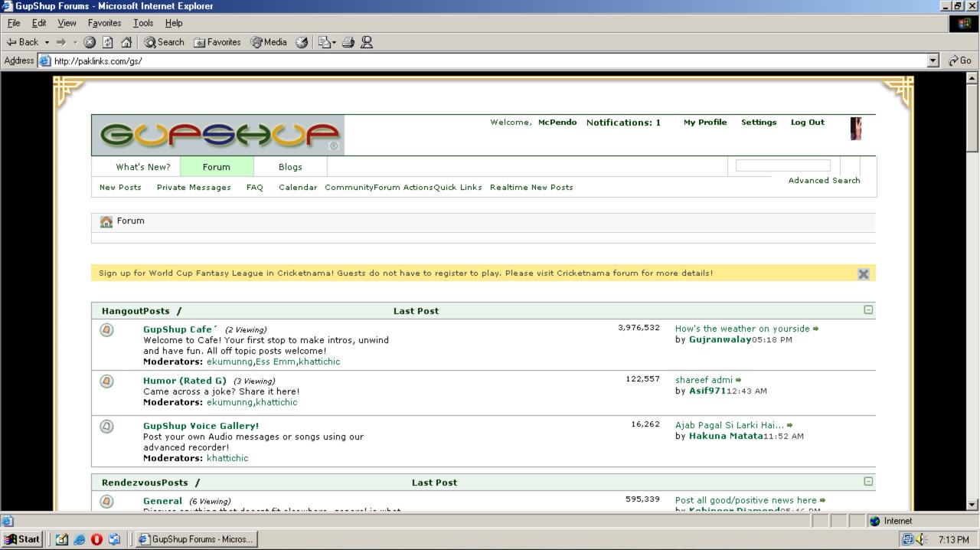Open the History toolbar icon
This screenshot has width=980, height=550.
pos(301,43)
